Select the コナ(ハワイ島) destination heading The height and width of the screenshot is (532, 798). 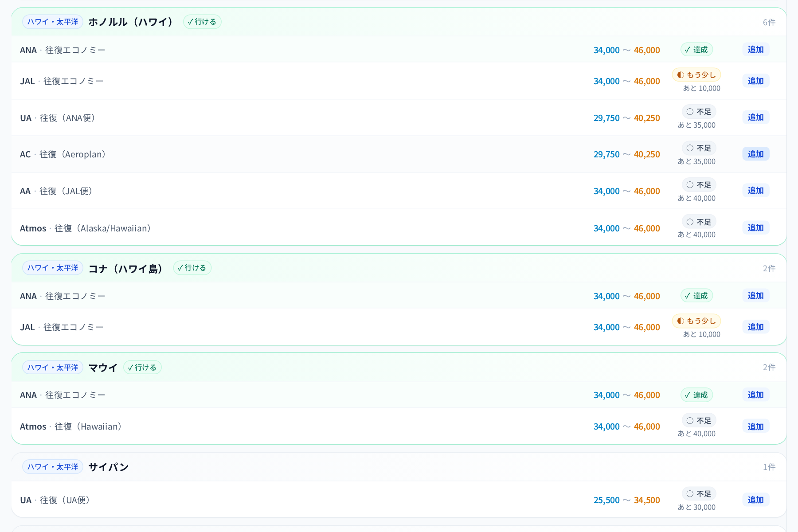[126, 269]
